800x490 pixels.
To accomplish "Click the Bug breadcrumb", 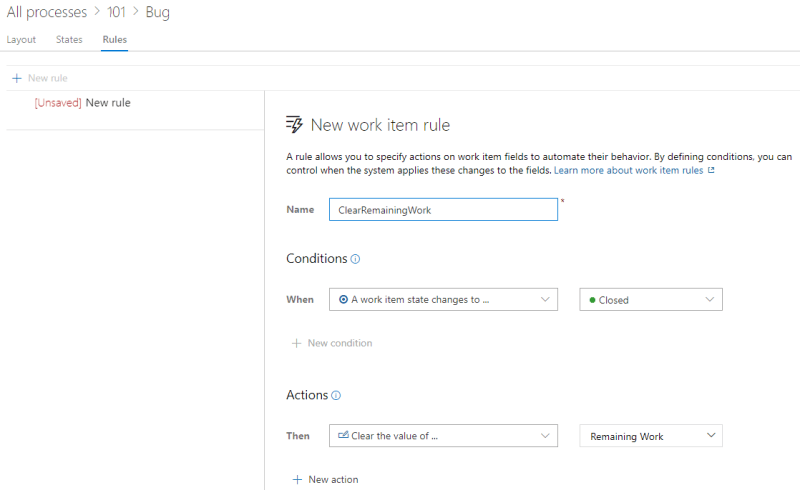I will pyautogui.click(x=158, y=12).
